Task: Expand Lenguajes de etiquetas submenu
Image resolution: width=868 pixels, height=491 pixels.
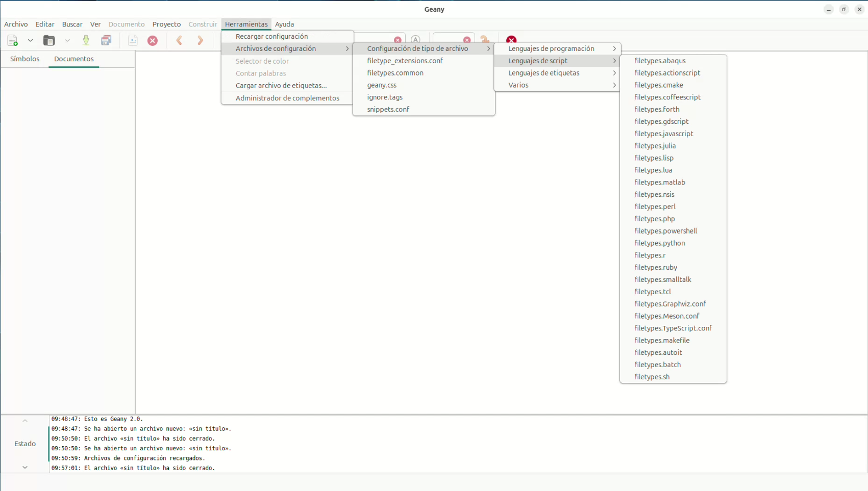Action: (557, 73)
